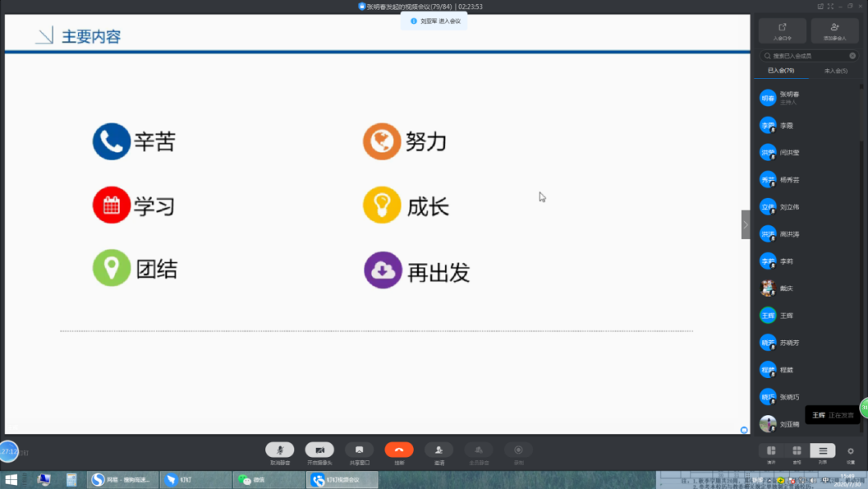This screenshot has height=489, width=868.
Task: Click the 入会口令 meeting code button
Action: pos(782,31)
